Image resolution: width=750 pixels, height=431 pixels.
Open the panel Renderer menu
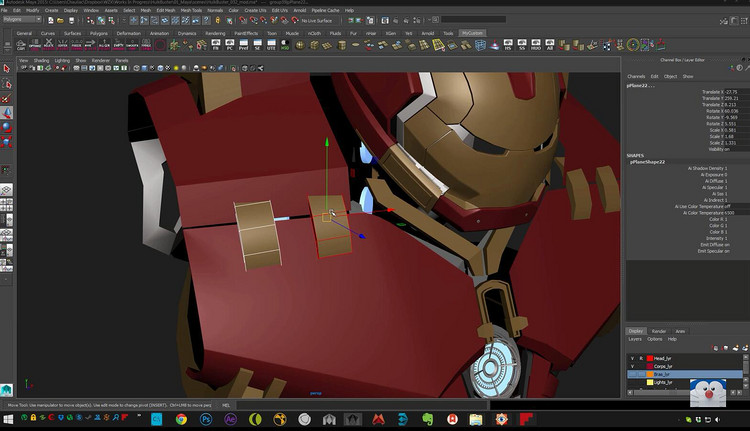pyautogui.click(x=101, y=61)
